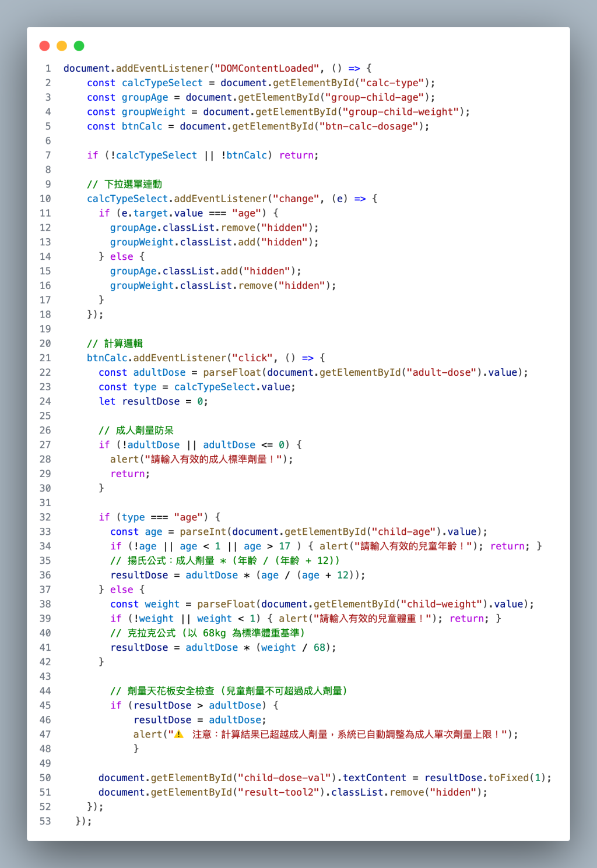
Task: Click line number 53 in the gutter
Action: click(45, 821)
